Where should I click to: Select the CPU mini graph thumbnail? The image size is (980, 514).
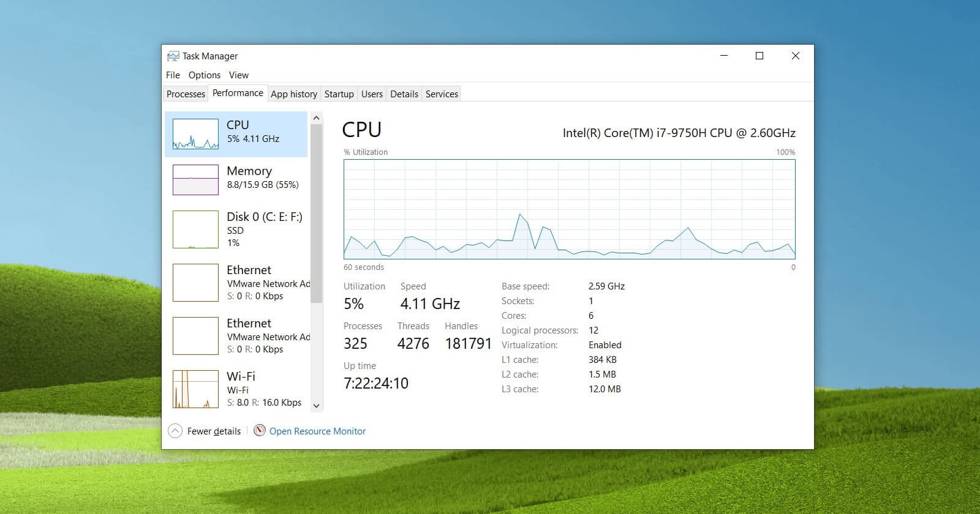coord(195,134)
